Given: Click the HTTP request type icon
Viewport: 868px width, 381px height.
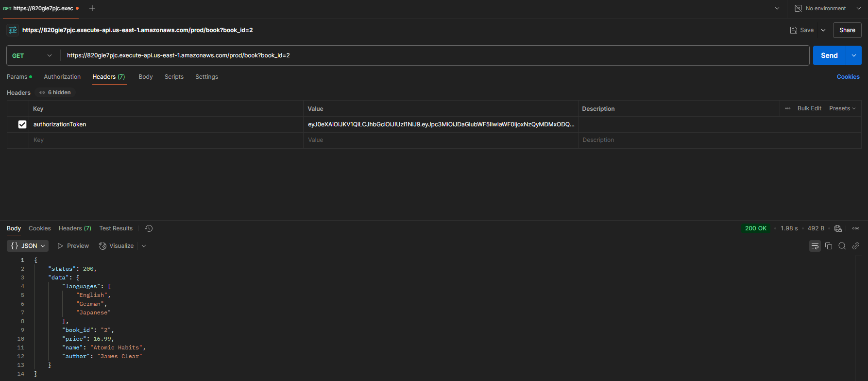Looking at the screenshot, I should coord(13,30).
